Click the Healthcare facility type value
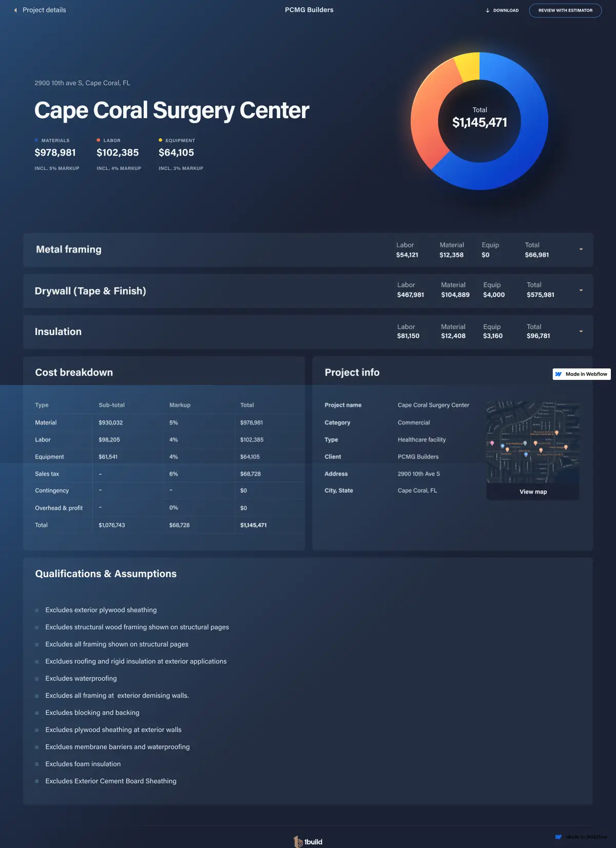Viewport: 616px width, 848px height. tap(421, 440)
